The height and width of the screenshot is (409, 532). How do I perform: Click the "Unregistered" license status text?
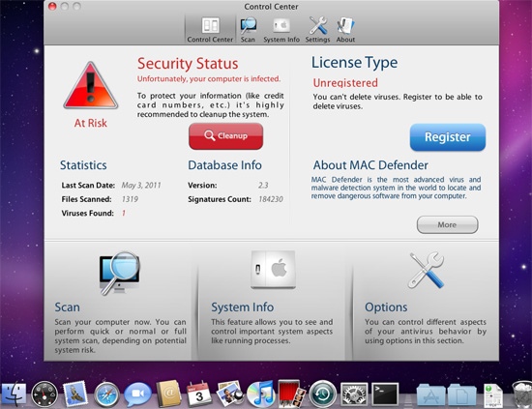(345, 83)
